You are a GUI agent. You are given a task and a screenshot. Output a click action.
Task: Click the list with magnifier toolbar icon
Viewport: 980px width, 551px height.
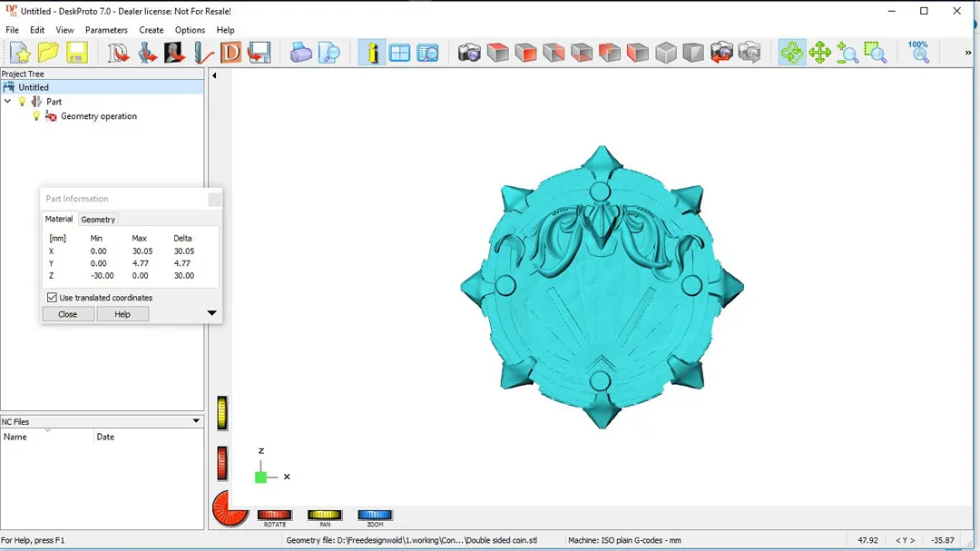[427, 53]
